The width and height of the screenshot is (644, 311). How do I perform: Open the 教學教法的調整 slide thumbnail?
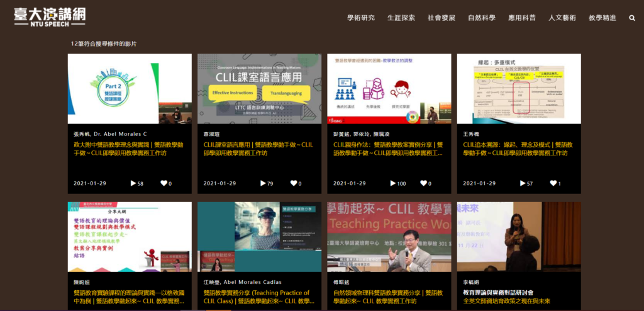click(389, 89)
